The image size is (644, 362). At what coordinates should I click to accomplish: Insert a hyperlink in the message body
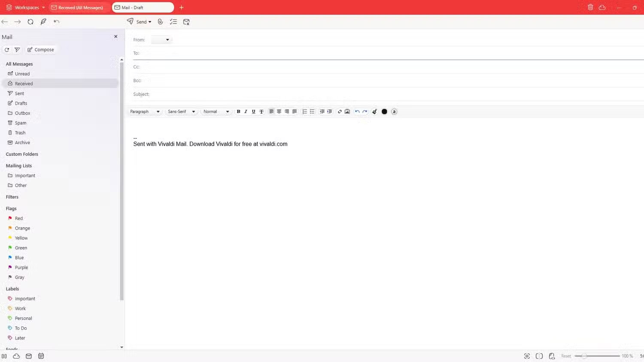tap(340, 112)
